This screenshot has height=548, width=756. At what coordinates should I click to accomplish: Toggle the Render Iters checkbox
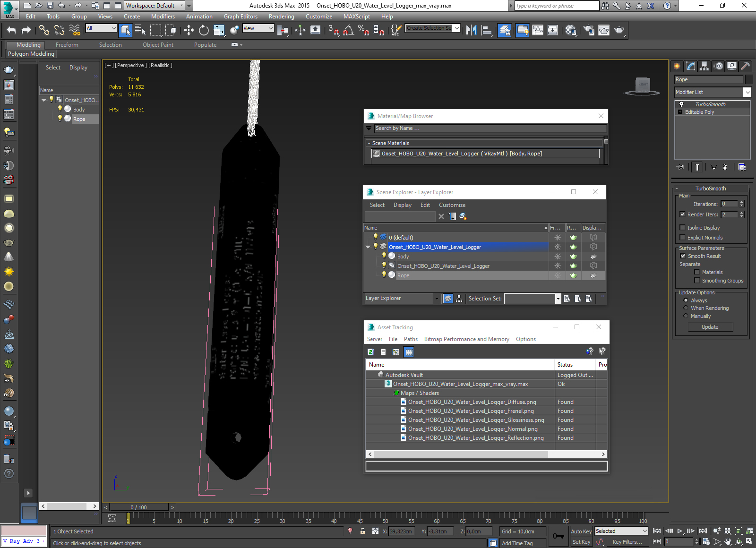(x=682, y=214)
